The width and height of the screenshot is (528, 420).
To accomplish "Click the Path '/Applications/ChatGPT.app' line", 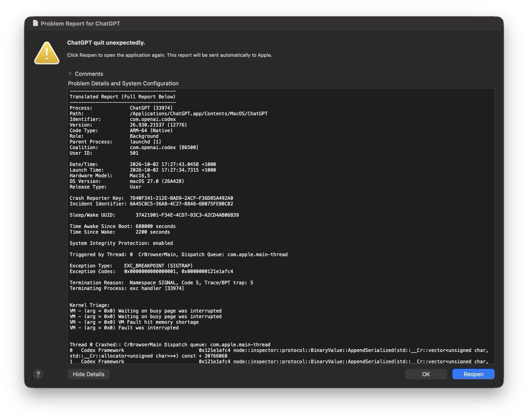I will [169, 114].
